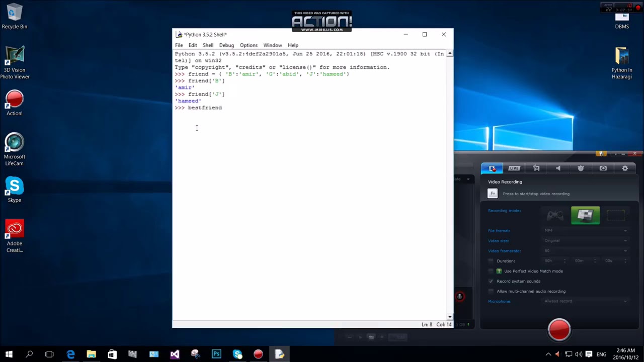Choose the gamepad game recording mode

pyautogui.click(x=555, y=216)
